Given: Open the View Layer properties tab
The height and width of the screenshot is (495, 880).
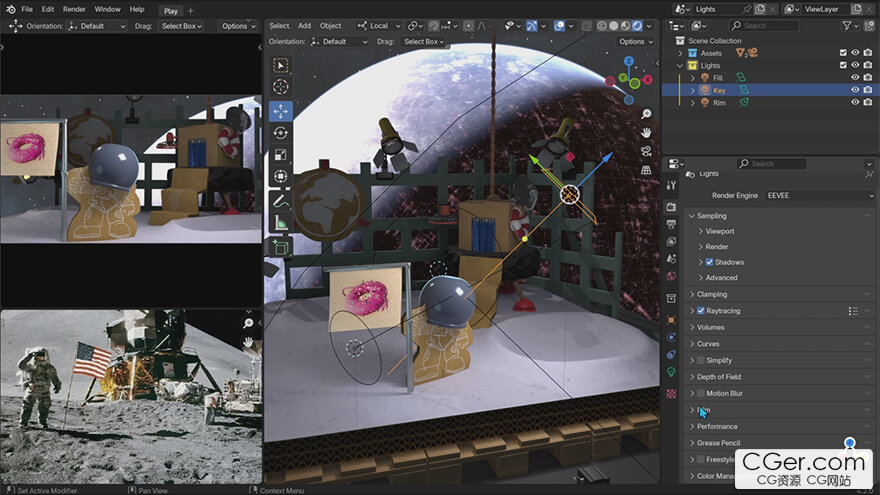Looking at the screenshot, I should point(671,241).
